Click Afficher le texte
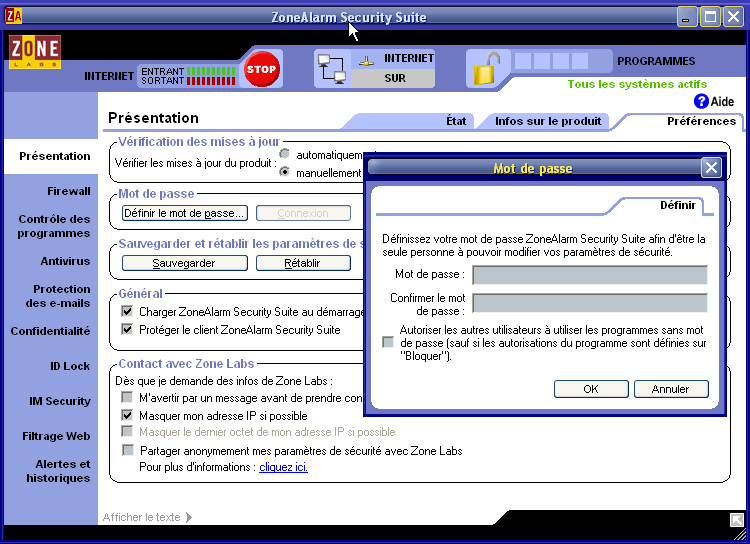 142,517
